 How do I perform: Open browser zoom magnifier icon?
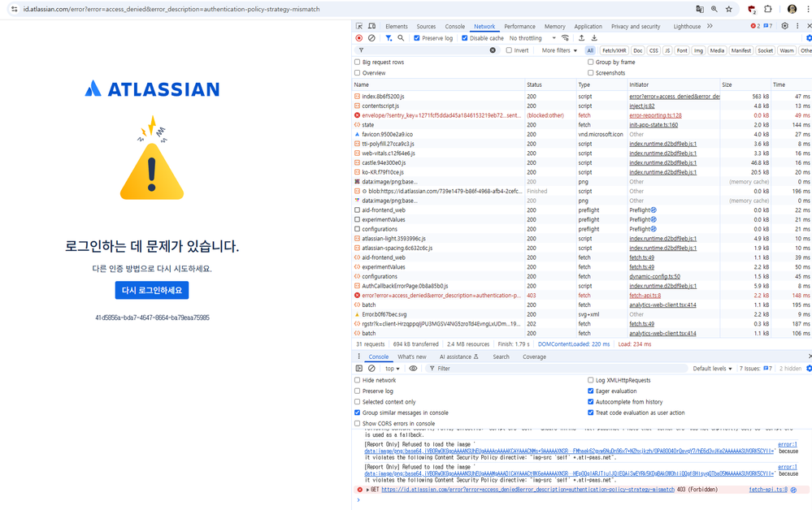(x=714, y=9)
